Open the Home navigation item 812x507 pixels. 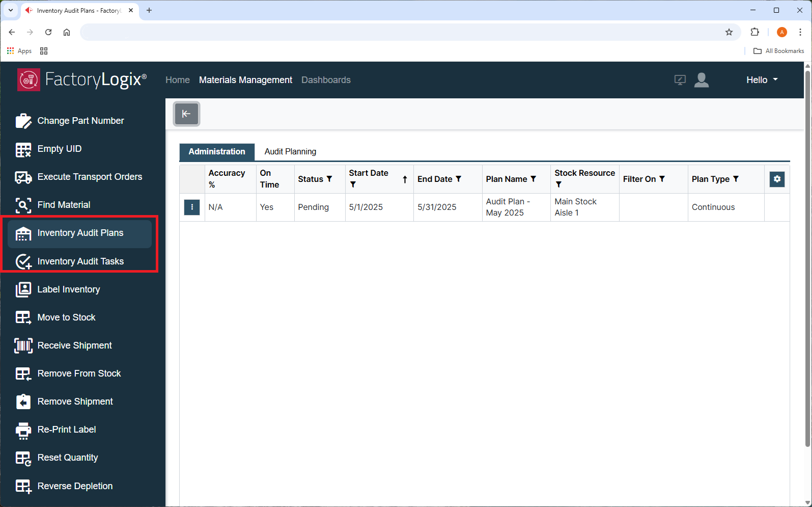tap(178, 80)
